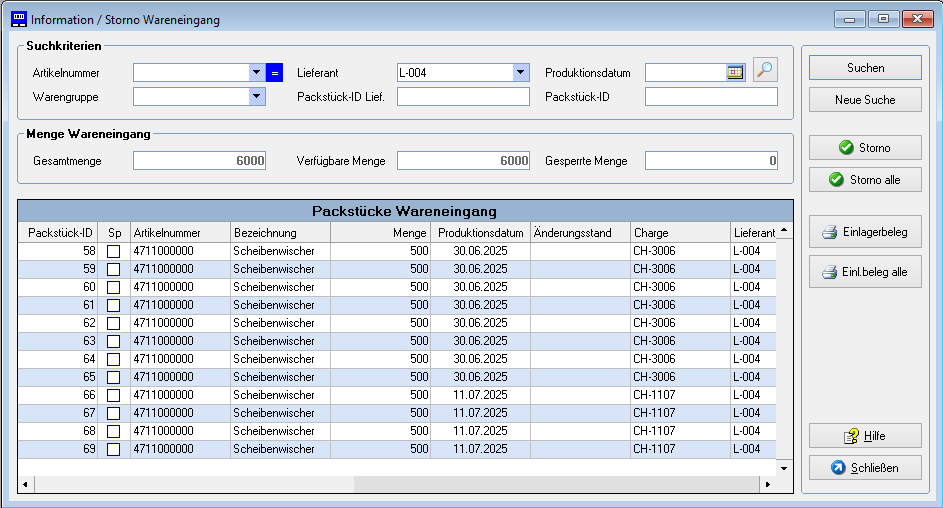Click the Charge column header
This screenshot has height=508, width=943.
[x=680, y=232]
